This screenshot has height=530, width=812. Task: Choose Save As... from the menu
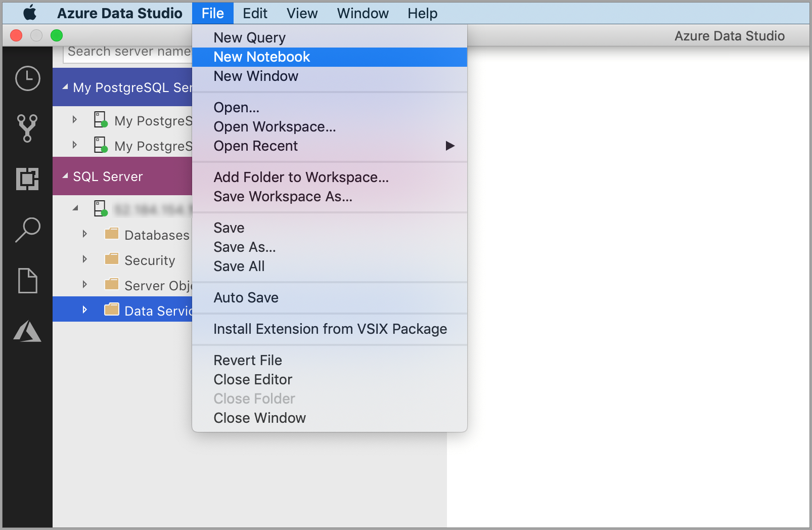330,247
